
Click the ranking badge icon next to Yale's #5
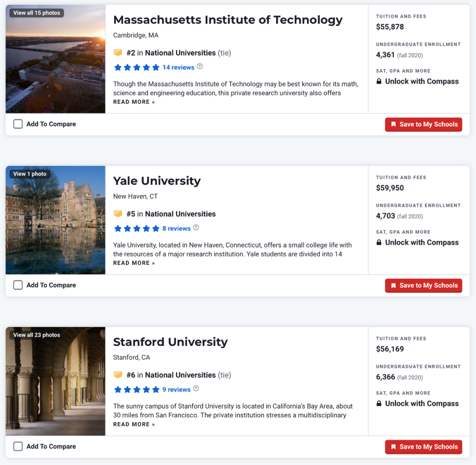(118, 214)
